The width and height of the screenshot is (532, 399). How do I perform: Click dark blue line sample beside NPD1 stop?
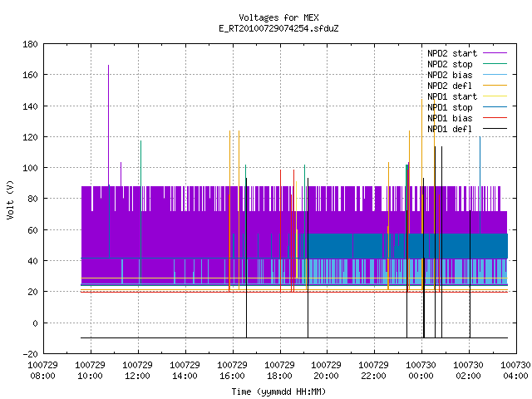pos(495,107)
